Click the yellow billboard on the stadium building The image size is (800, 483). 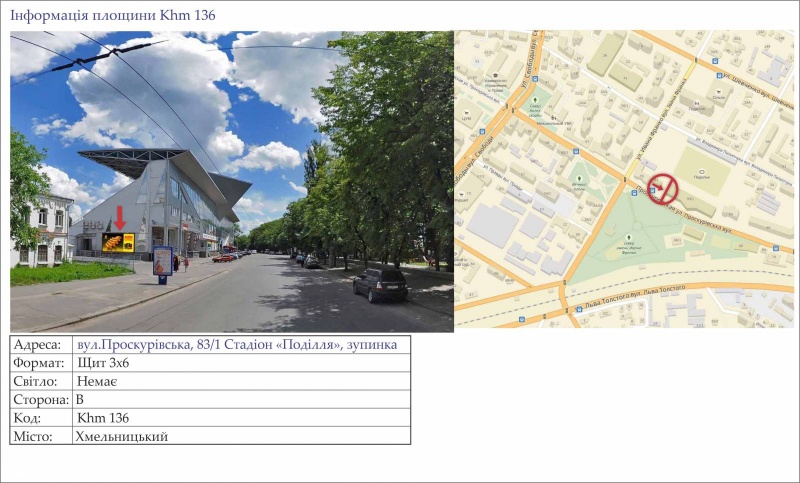pyautogui.click(x=118, y=242)
